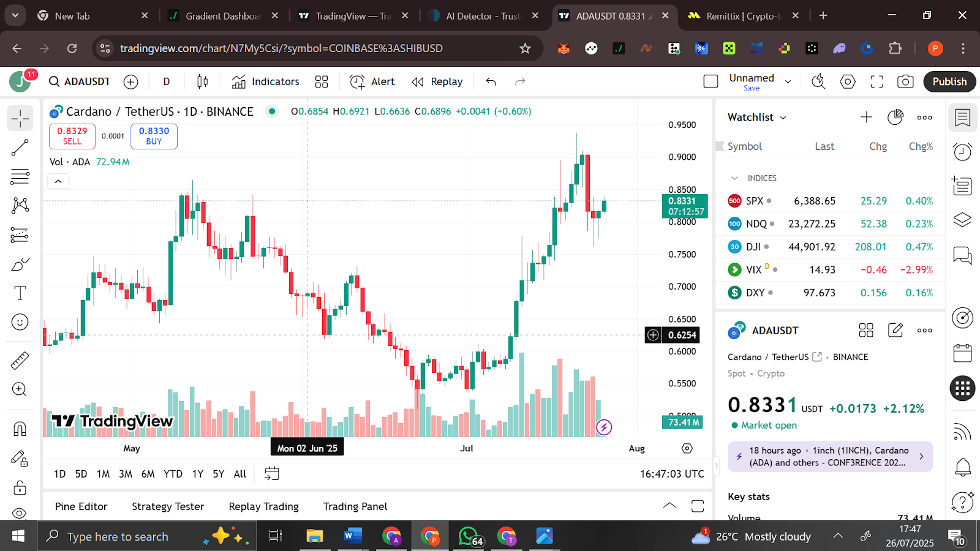Open the candlestick chart style menu
The height and width of the screenshot is (551, 980).
(x=203, y=81)
